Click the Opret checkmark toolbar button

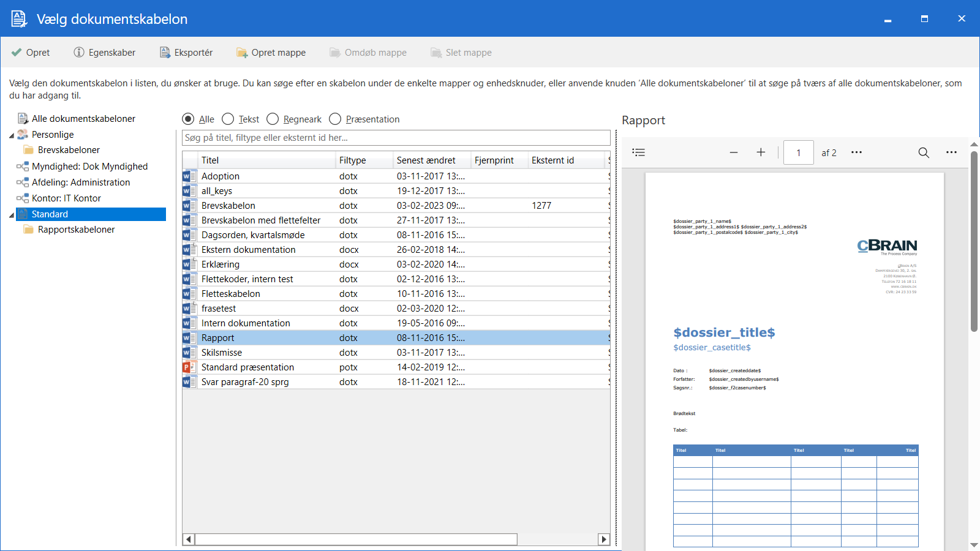pos(31,53)
